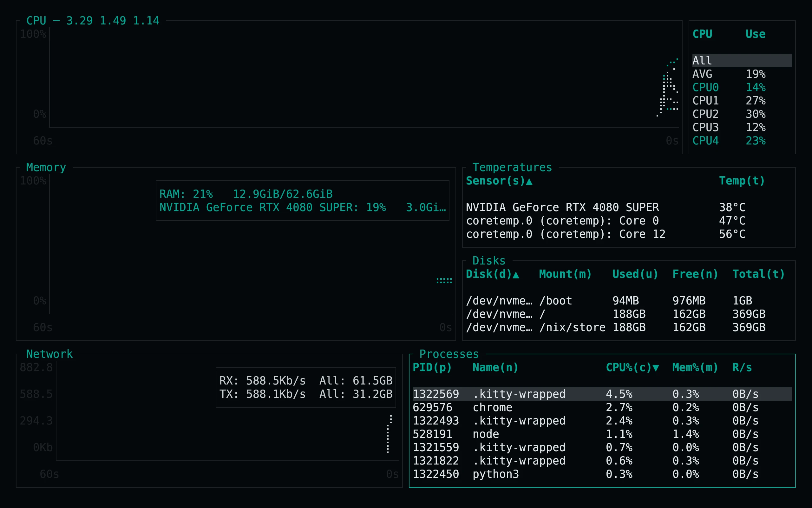Focus the Memory widget title
812x508 pixels.
[x=46, y=167]
